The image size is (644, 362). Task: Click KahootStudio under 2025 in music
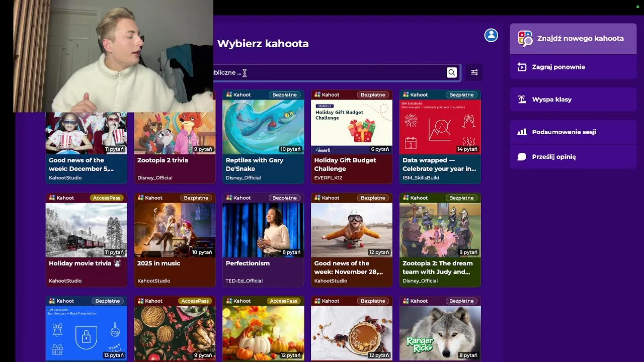[x=154, y=281]
